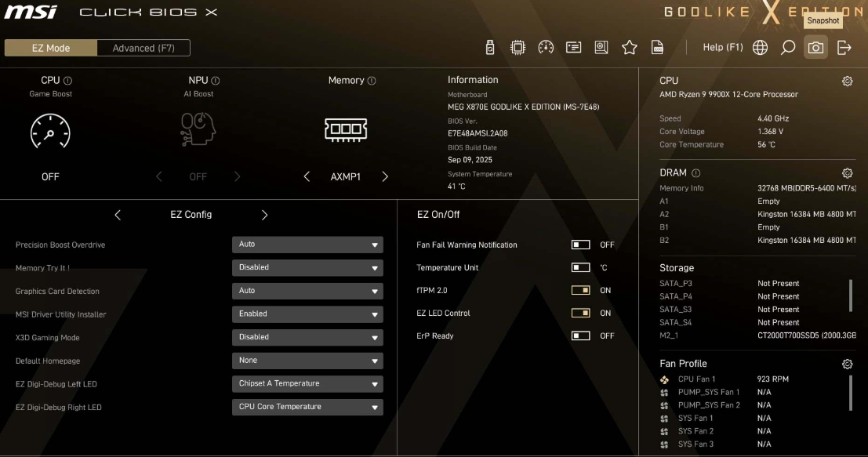Open DRAM panel settings gear
This screenshot has width=868, height=457.
pyautogui.click(x=847, y=173)
